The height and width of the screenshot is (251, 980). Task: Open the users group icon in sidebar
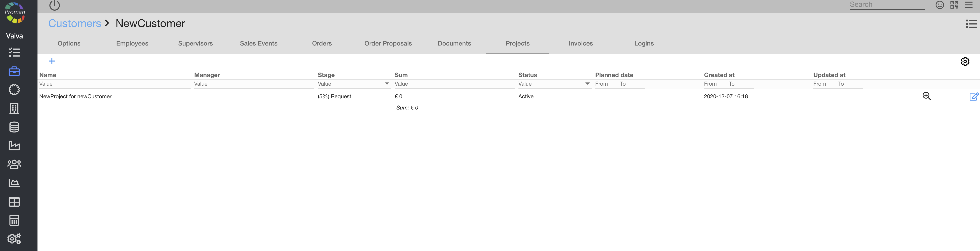pyautogui.click(x=14, y=164)
